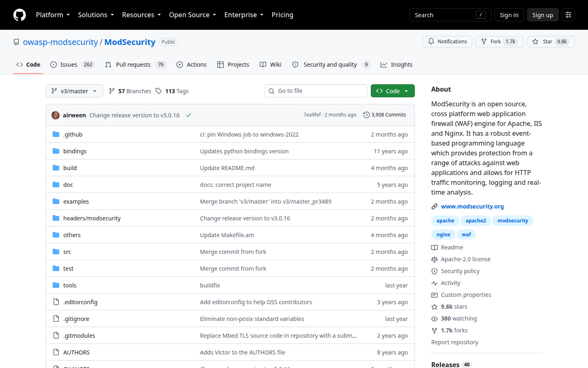Open the Insights tab
Viewport: 588px width, 368px height.
pyautogui.click(x=396, y=65)
